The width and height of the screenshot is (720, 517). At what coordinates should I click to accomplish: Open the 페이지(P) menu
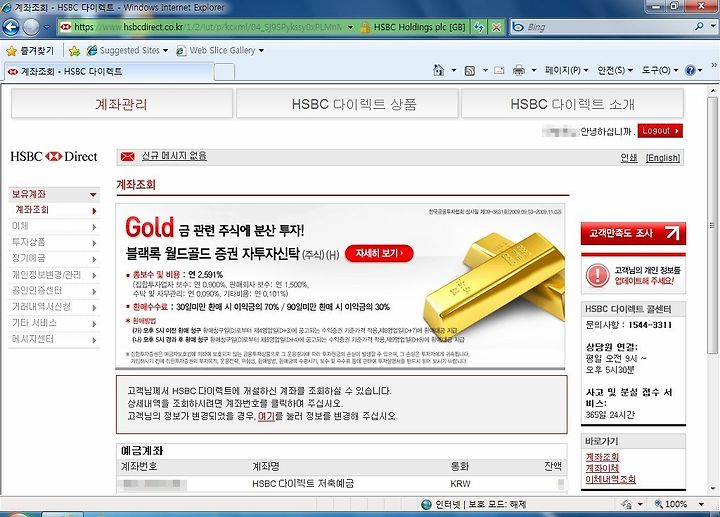tap(567, 70)
